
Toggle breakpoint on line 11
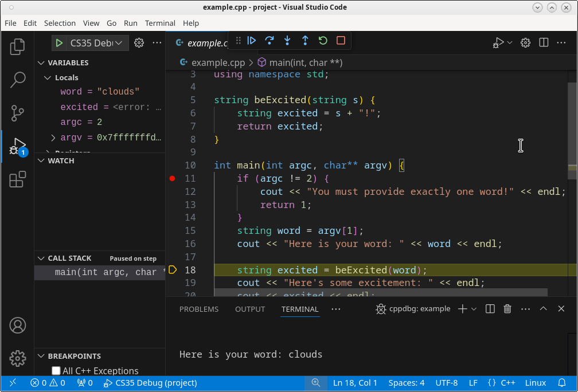[172, 179]
